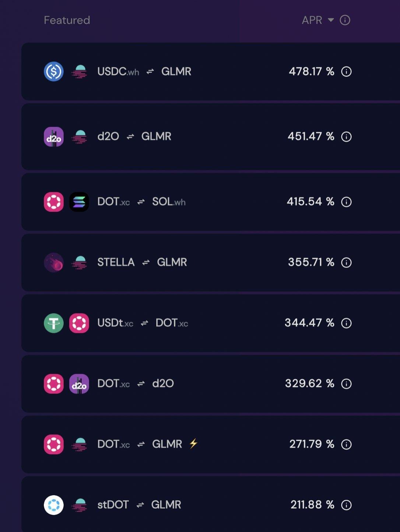The height and width of the screenshot is (532, 400).
Task: Click info icon next to 355.71 %
Action: (x=346, y=262)
